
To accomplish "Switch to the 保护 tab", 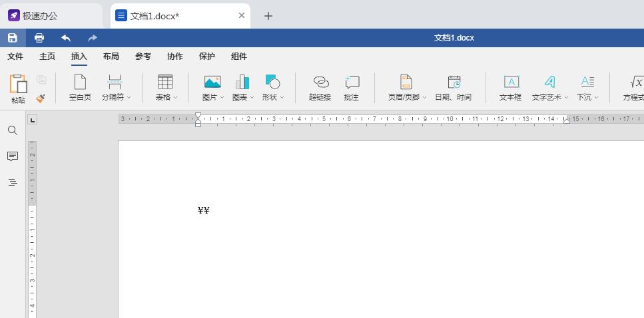I will (207, 57).
